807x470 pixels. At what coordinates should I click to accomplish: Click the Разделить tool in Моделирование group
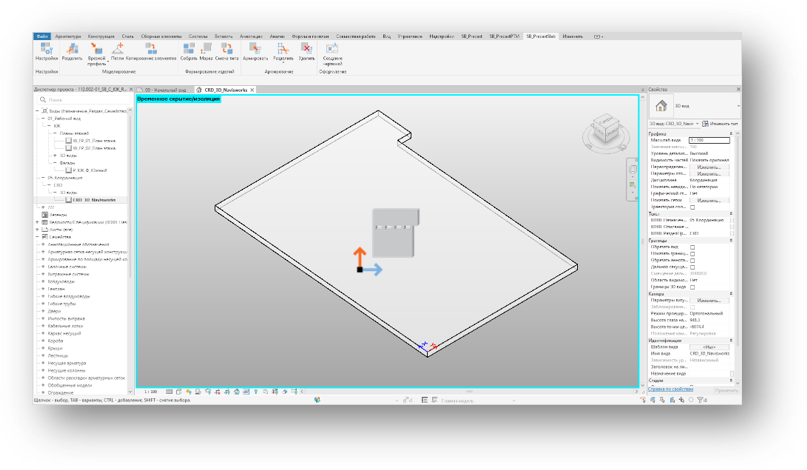[x=72, y=50]
